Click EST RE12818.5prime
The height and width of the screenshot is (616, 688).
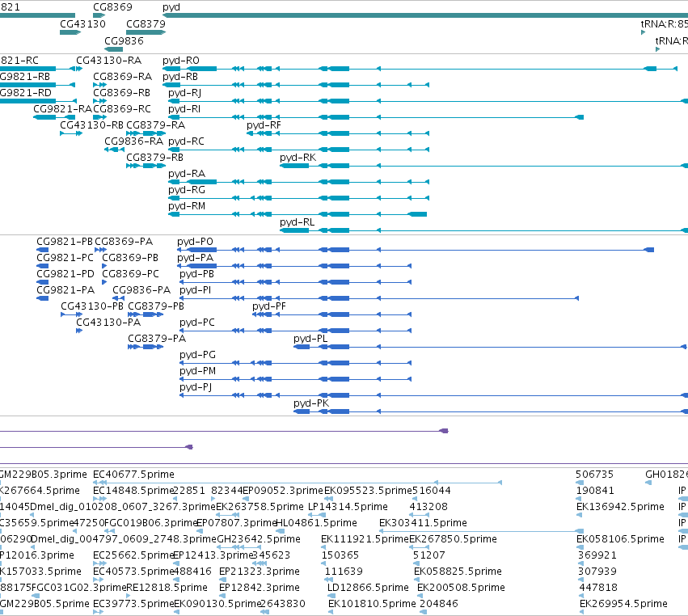tap(167, 588)
